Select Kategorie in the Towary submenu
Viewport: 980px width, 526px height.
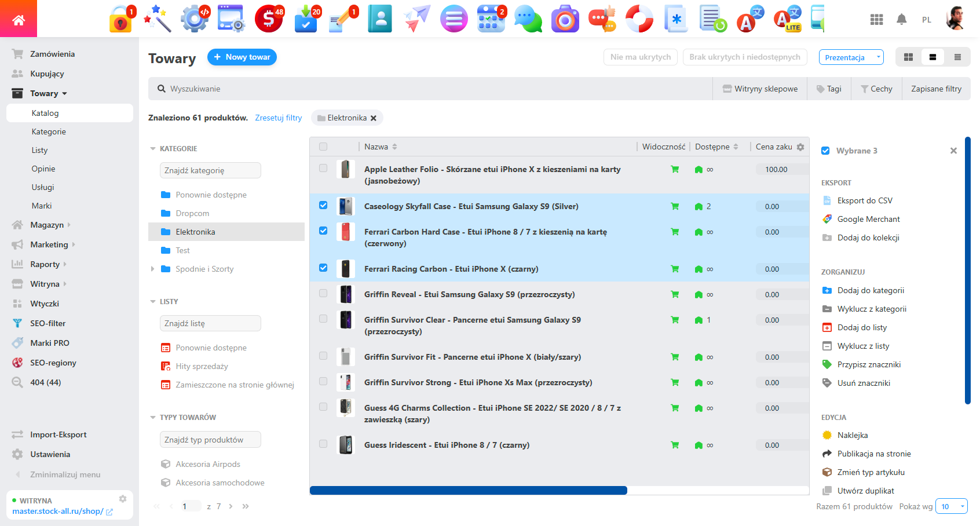[49, 131]
